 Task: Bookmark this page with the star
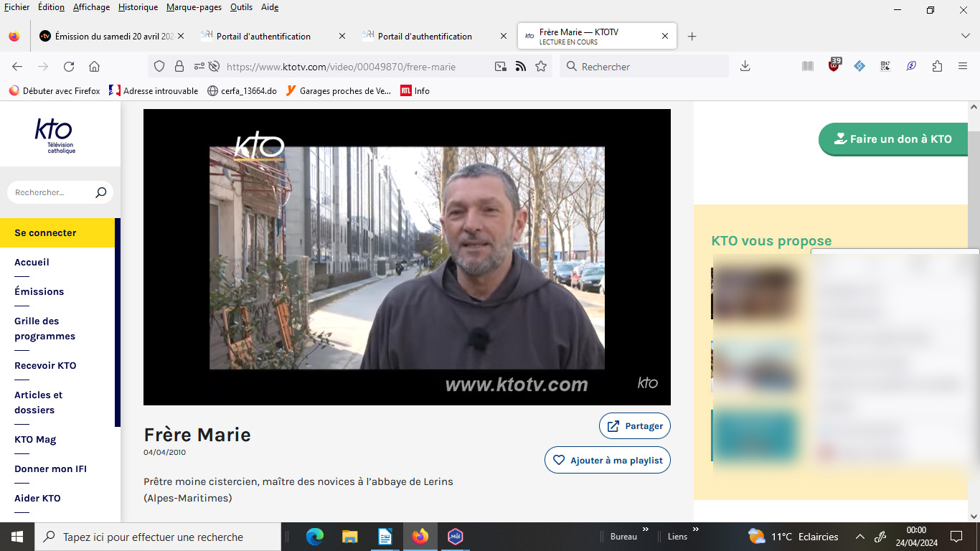[541, 66]
